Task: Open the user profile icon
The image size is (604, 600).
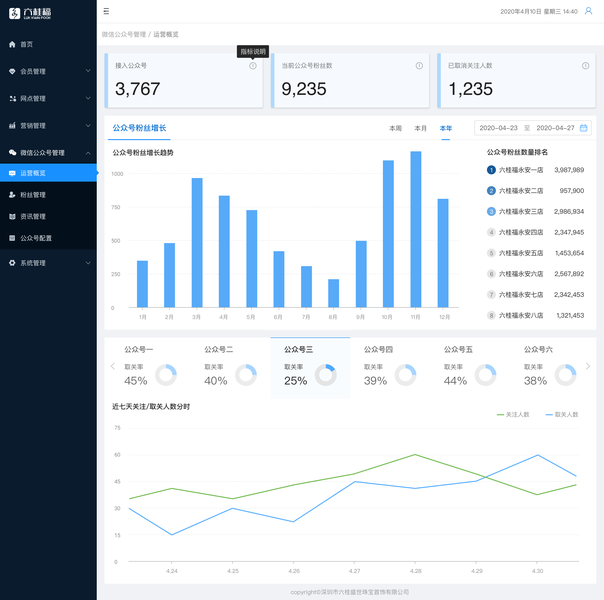Action: point(588,11)
